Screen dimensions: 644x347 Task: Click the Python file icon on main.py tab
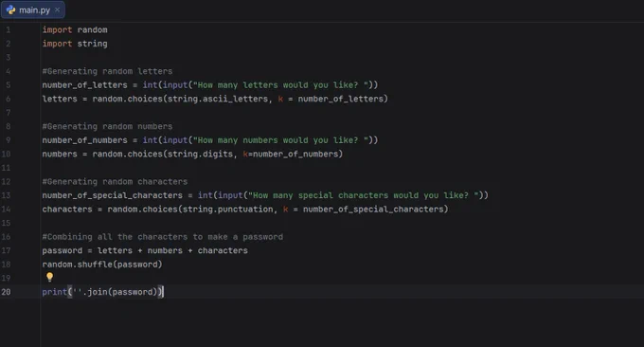coord(10,9)
